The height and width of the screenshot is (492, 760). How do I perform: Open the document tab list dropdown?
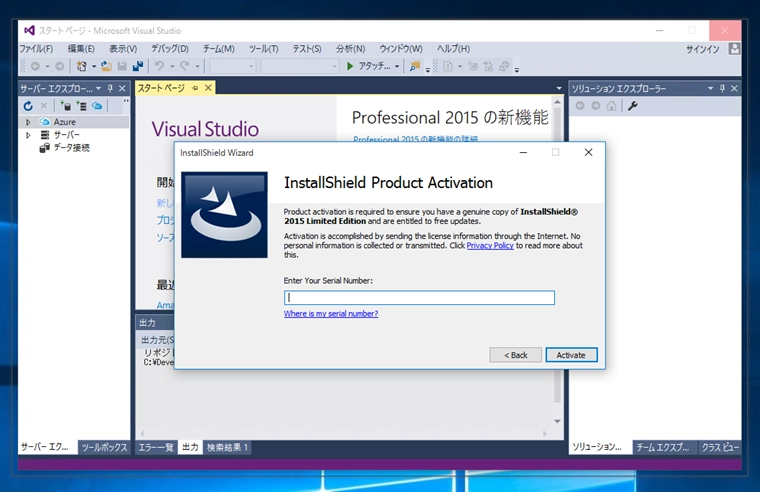559,88
